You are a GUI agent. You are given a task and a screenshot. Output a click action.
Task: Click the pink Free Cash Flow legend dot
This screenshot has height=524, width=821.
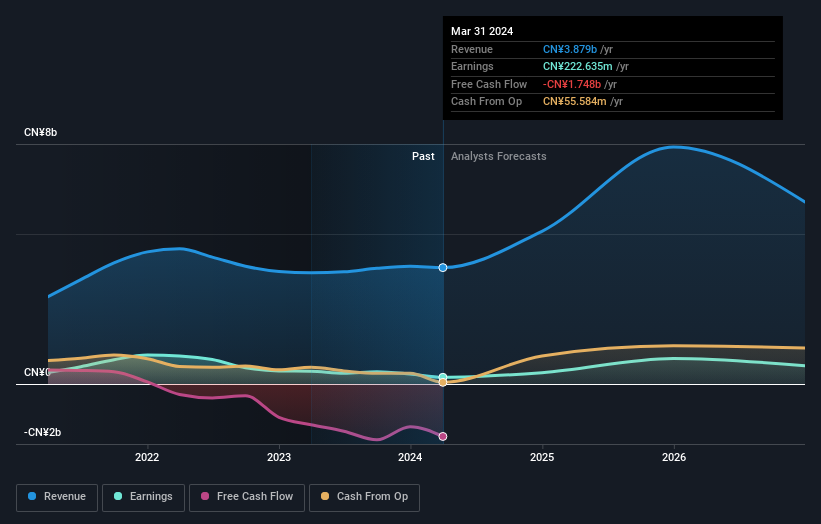(205, 496)
